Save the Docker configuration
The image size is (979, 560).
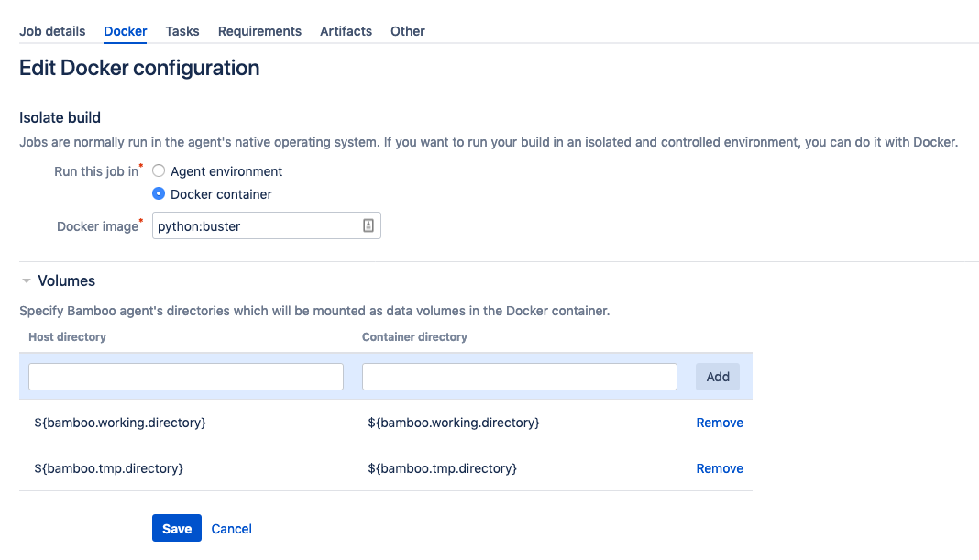177,528
